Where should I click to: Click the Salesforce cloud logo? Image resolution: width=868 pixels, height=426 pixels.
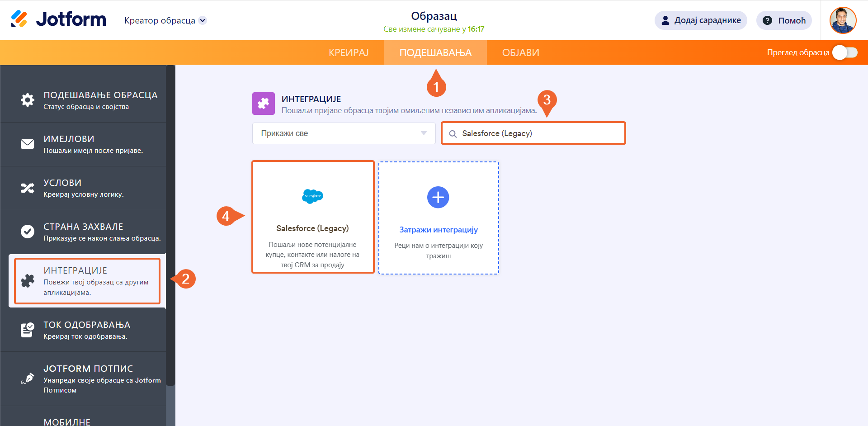(312, 196)
